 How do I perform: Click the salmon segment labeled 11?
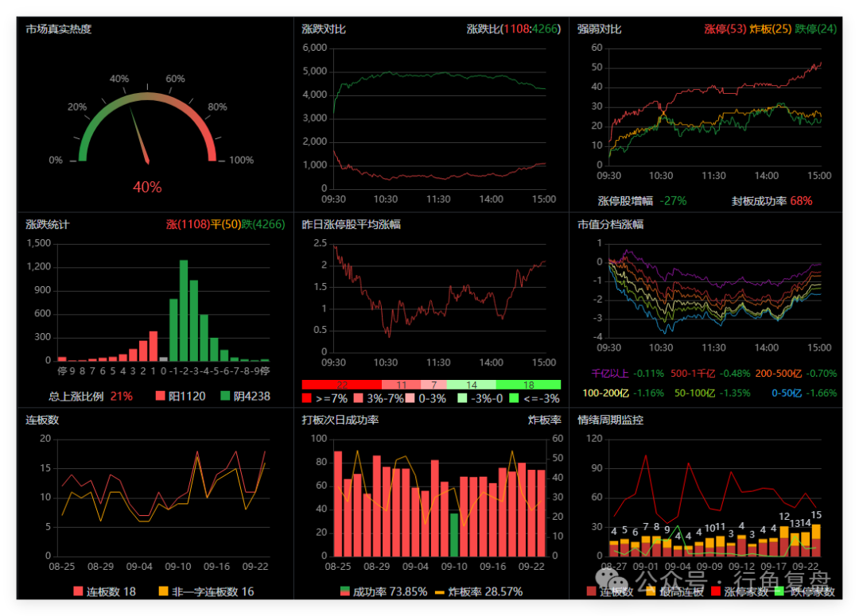coord(401,385)
